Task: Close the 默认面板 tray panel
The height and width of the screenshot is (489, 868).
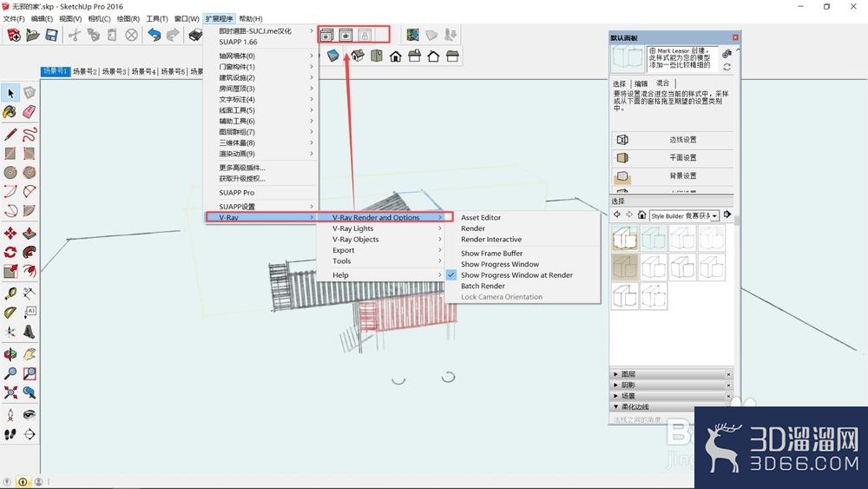Action: point(735,37)
